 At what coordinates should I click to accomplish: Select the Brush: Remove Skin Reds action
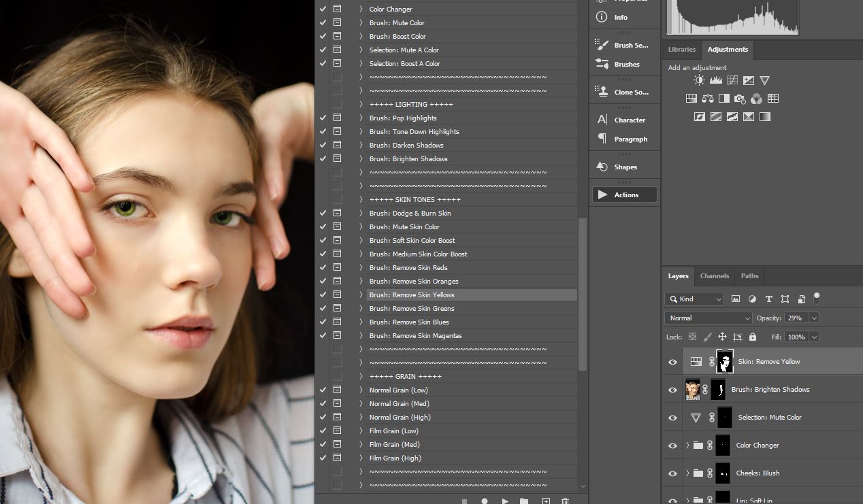click(408, 267)
